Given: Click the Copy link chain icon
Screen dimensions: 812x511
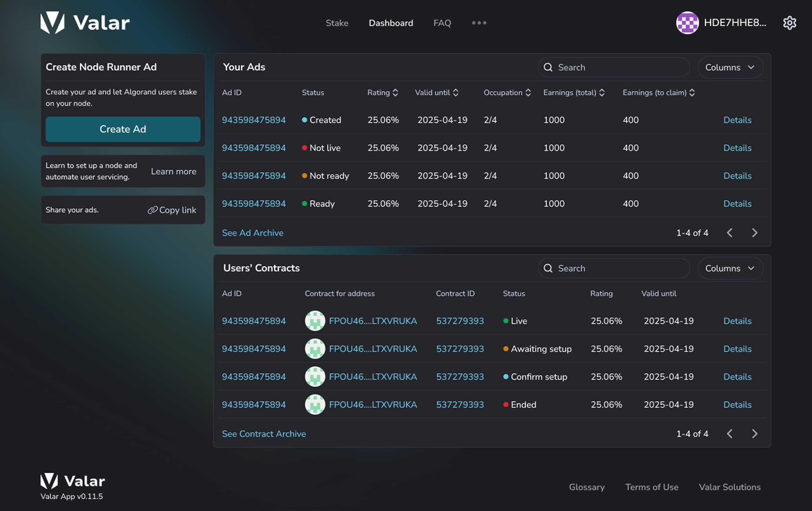Looking at the screenshot, I should [x=153, y=210].
